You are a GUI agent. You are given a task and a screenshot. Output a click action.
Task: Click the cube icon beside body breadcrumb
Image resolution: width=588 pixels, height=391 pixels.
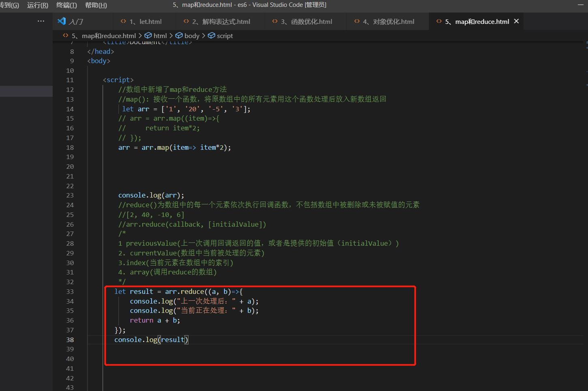point(179,36)
